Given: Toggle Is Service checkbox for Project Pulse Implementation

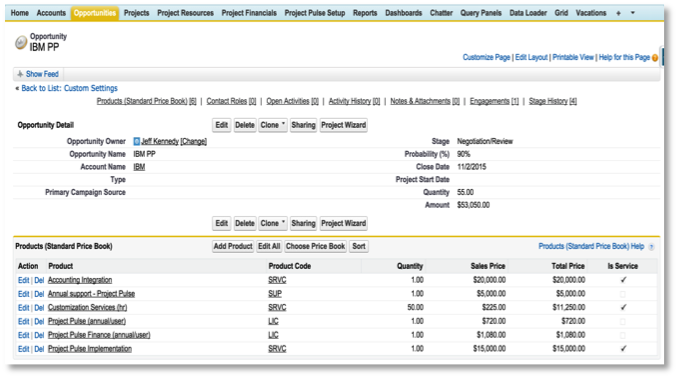Looking at the screenshot, I should click(623, 349).
